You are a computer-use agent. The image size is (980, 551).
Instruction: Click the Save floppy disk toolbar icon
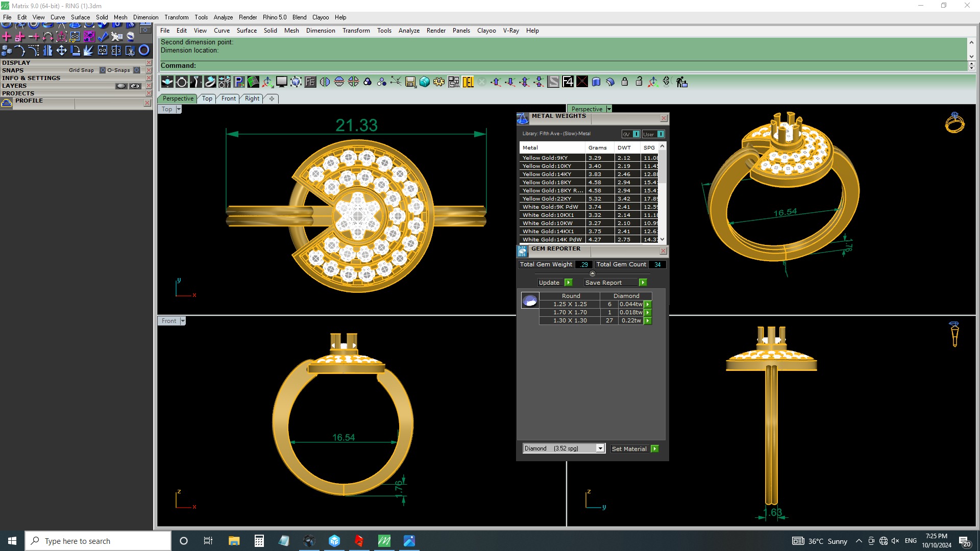click(410, 82)
